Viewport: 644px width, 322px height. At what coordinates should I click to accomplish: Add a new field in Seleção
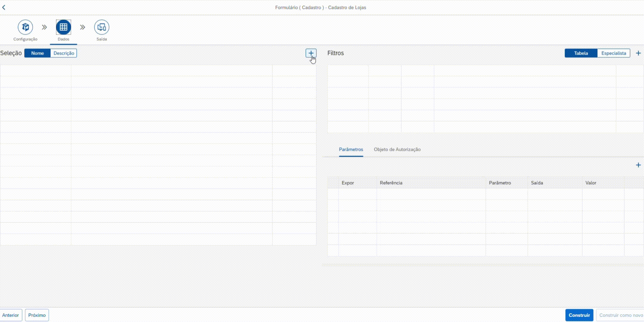[311, 53]
